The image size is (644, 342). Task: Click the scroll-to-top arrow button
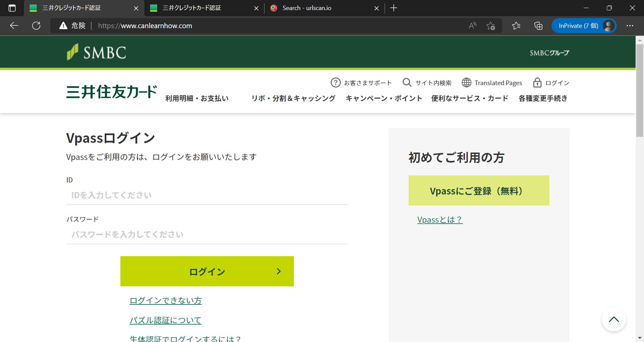tap(614, 319)
